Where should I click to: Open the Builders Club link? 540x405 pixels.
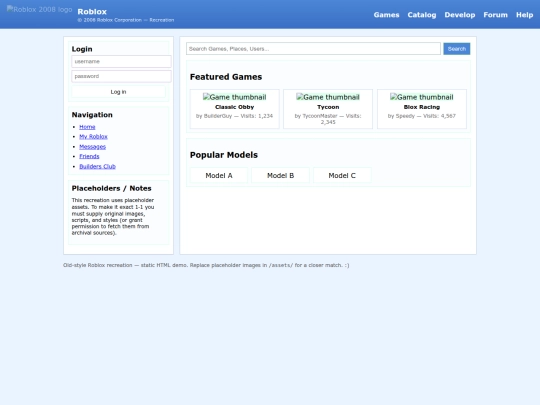(97, 166)
